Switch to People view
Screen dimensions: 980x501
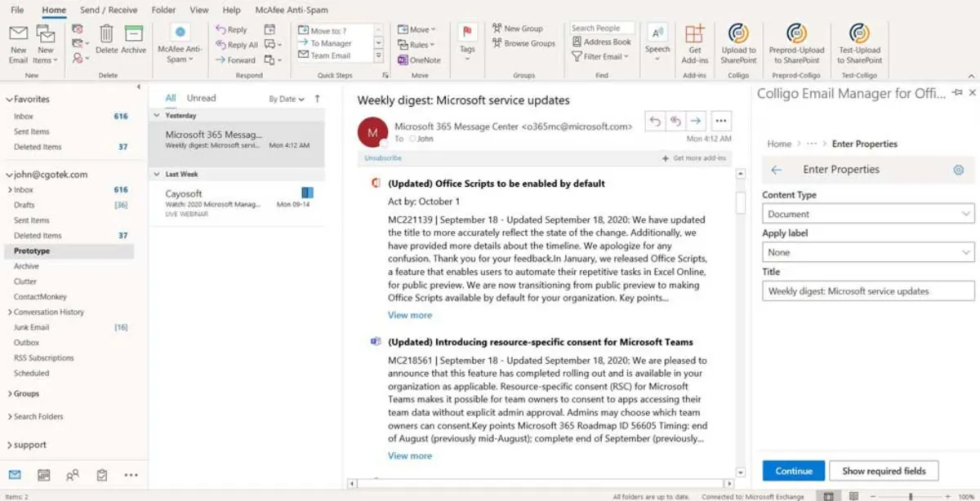(73, 474)
